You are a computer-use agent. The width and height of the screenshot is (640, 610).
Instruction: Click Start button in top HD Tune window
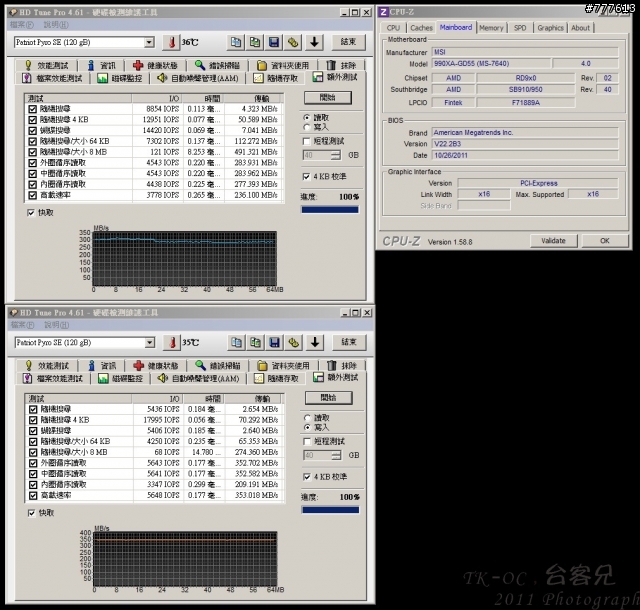(327, 98)
